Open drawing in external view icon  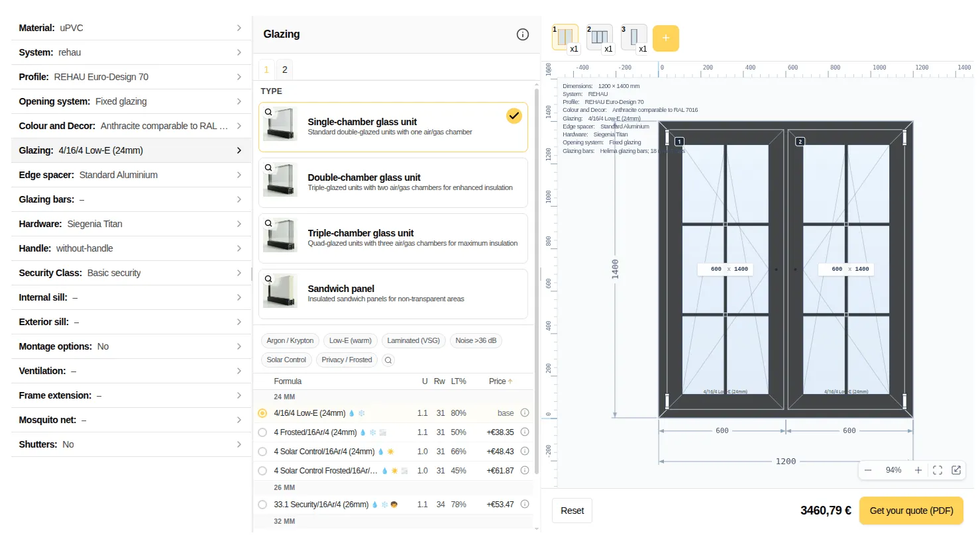956,470
